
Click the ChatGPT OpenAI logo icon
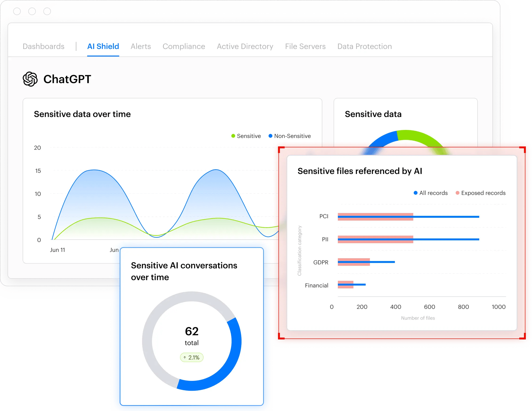30,79
